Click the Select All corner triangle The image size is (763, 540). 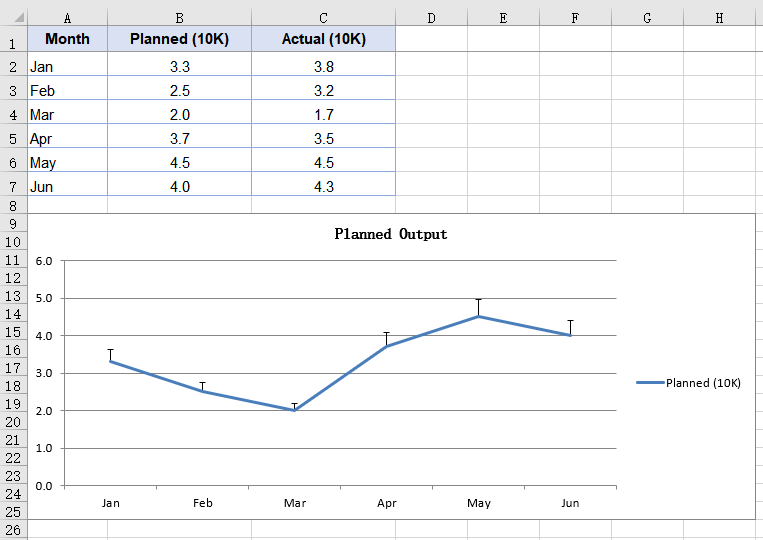[x=18, y=18]
